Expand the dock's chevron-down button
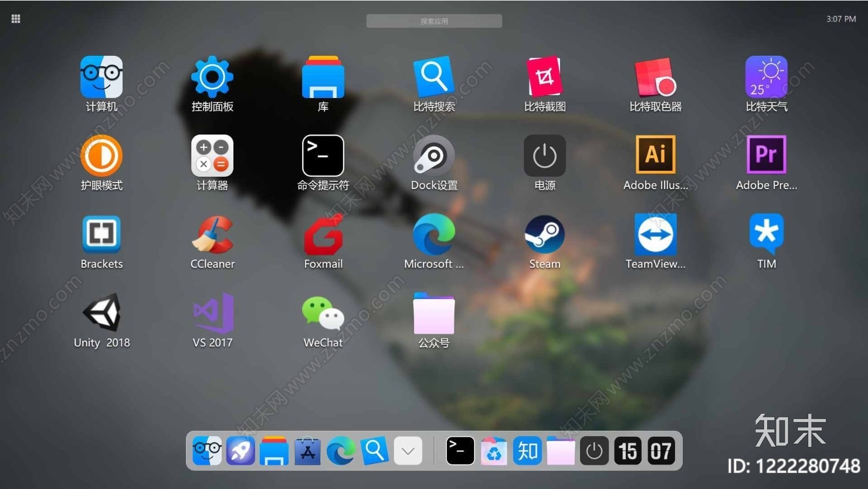 408,451
